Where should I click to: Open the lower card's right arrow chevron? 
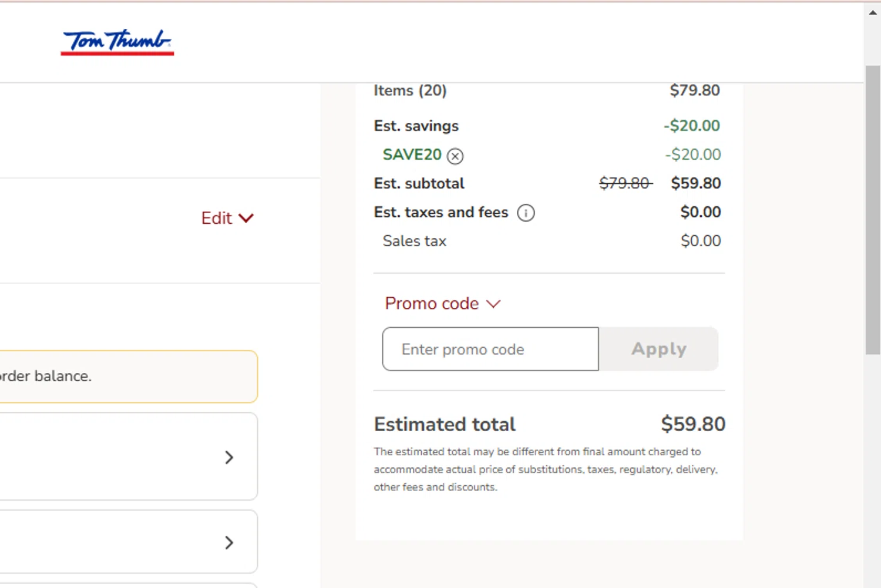tap(229, 542)
